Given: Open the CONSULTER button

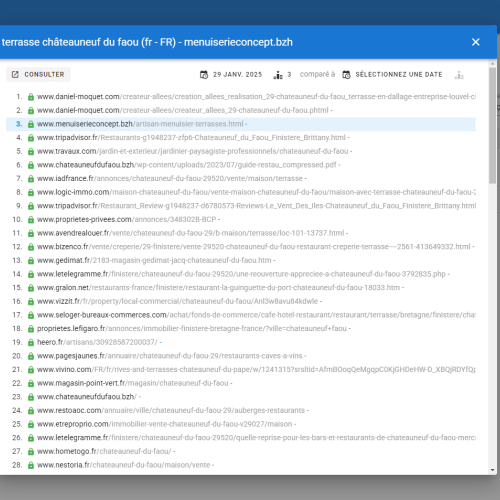Looking at the screenshot, I should point(38,74).
